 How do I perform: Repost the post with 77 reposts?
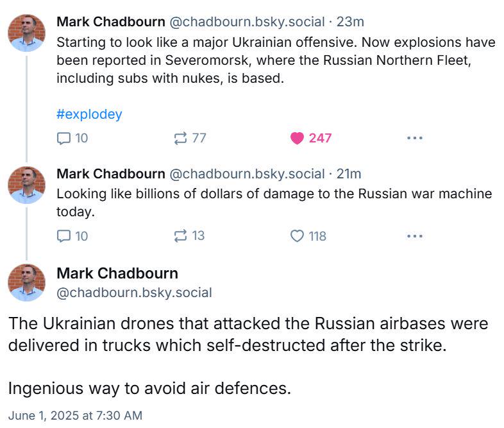[x=181, y=138]
